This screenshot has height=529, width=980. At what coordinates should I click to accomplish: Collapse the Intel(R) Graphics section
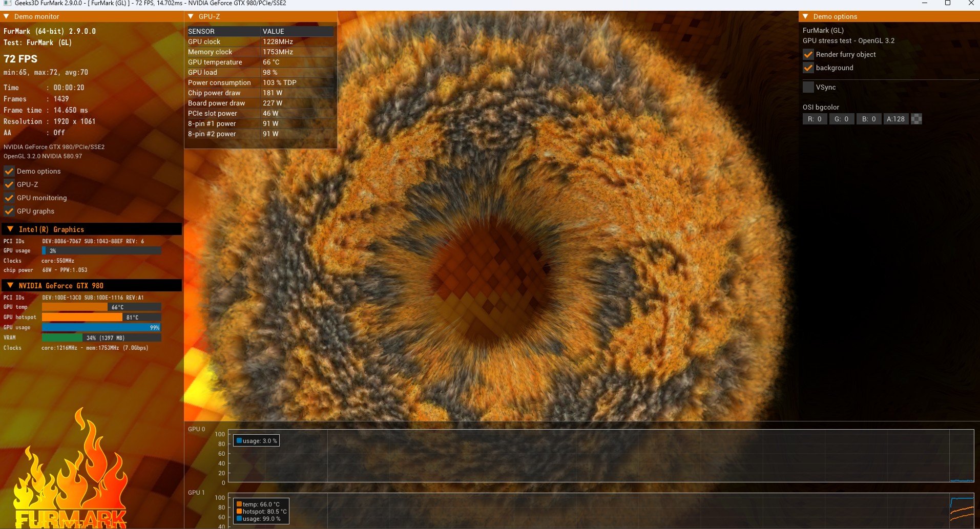tap(10, 229)
